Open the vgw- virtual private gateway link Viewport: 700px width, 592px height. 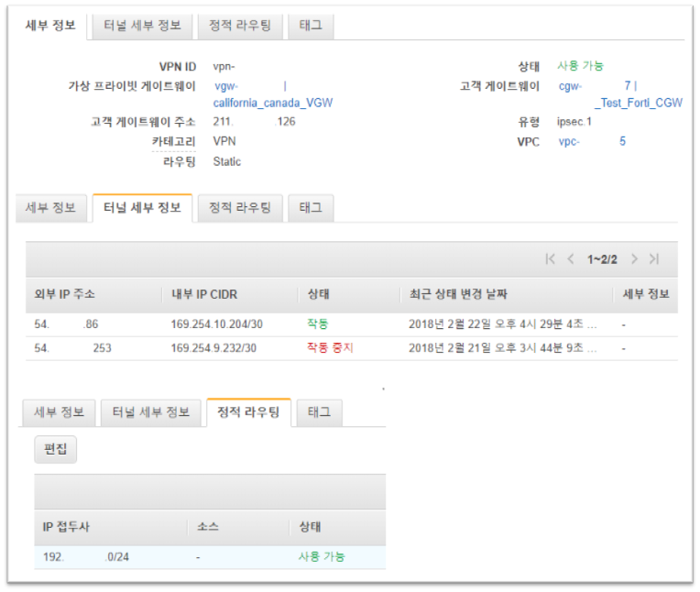pyautogui.click(x=226, y=86)
